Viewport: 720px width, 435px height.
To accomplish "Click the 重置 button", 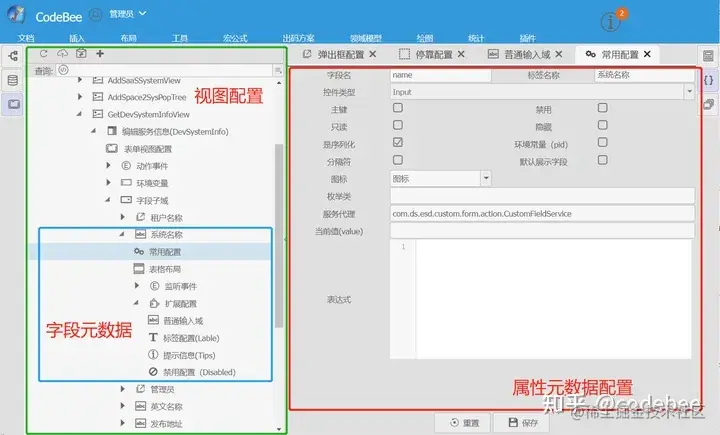I will pyautogui.click(x=463, y=423).
